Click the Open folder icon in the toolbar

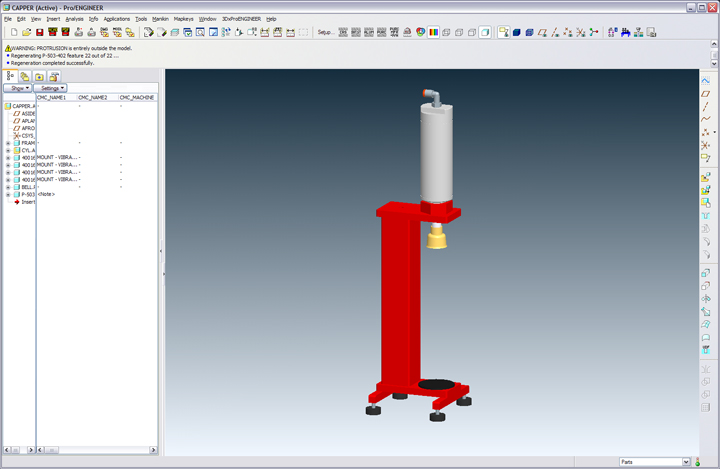pos(27,32)
